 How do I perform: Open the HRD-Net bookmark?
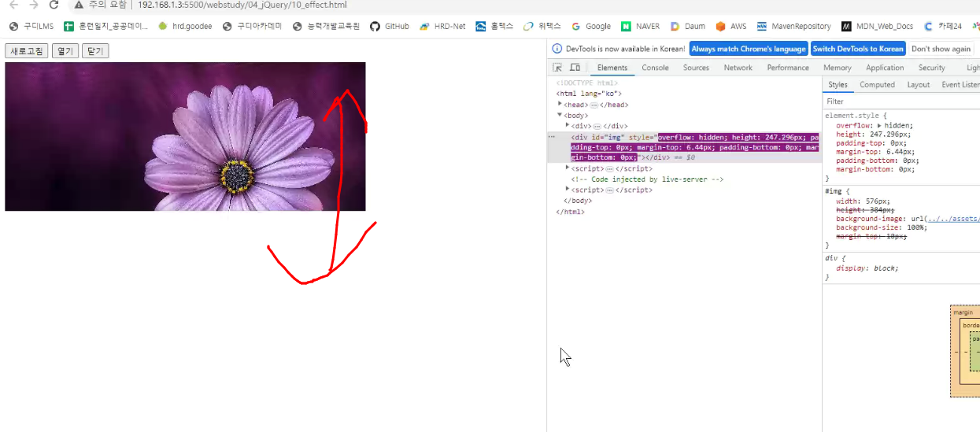click(x=442, y=26)
